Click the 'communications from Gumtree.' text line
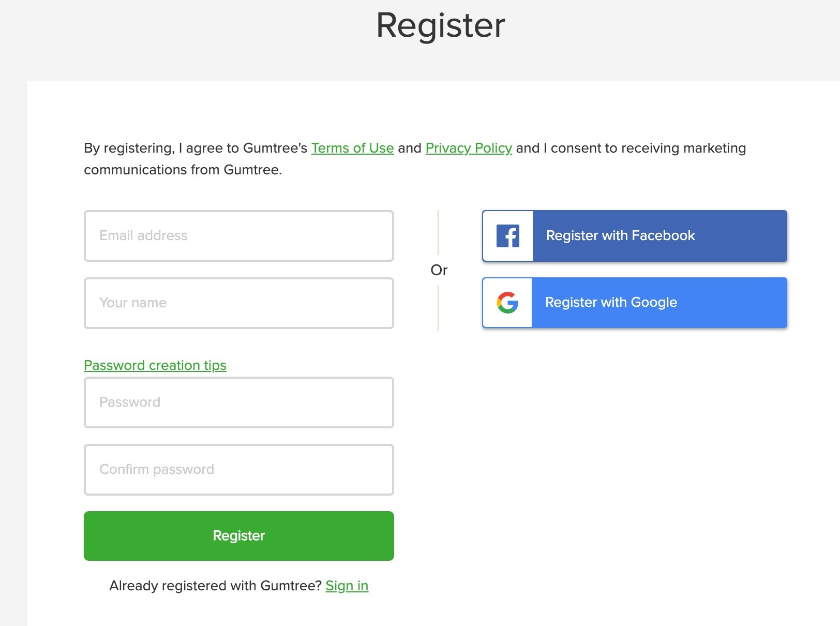 pyautogui.click(x=183, y=170)
